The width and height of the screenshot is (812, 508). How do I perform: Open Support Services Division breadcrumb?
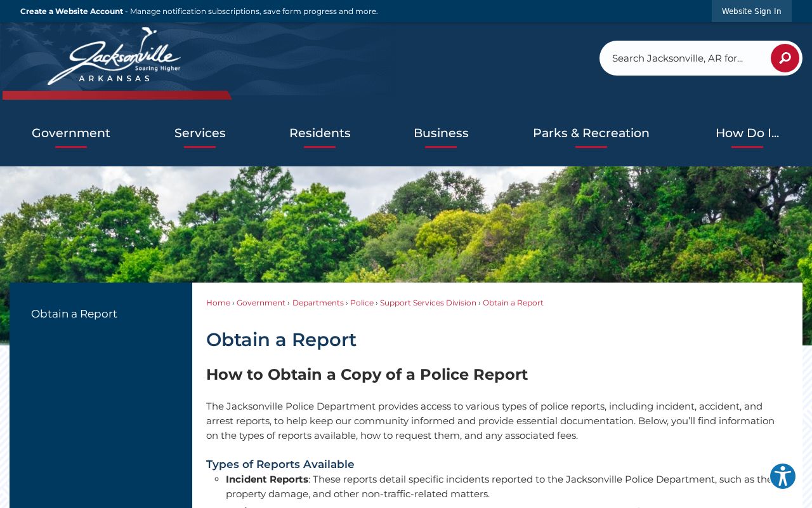[428, 303]
